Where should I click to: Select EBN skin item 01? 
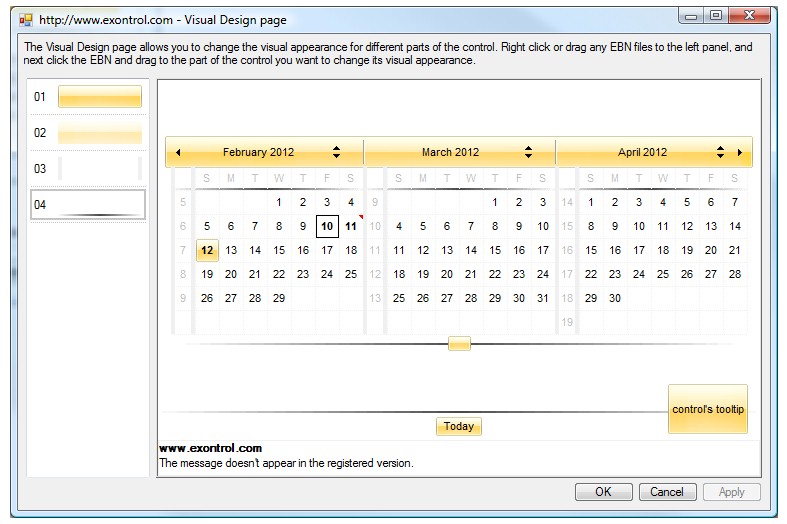click(87, 97)
